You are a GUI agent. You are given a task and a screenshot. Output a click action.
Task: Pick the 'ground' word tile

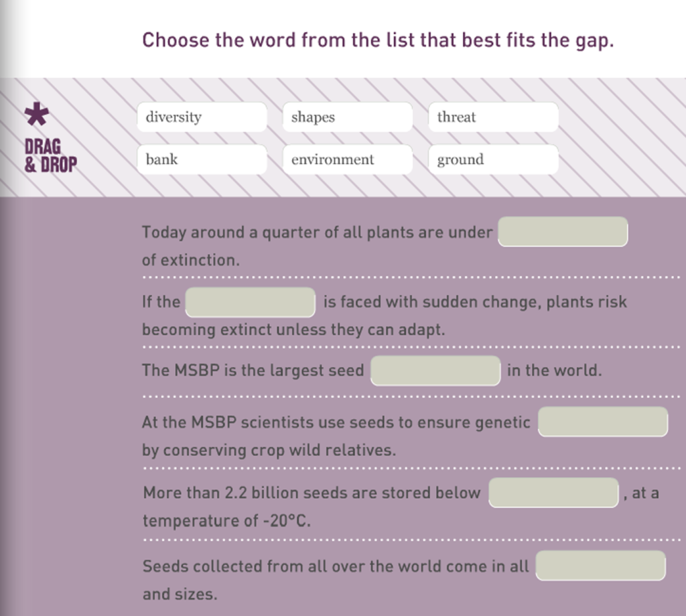(x=492, y=160)
